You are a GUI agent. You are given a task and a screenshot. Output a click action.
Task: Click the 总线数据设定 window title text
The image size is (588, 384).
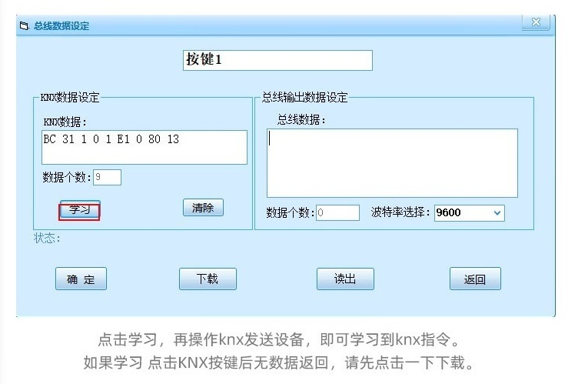(61, 26)
